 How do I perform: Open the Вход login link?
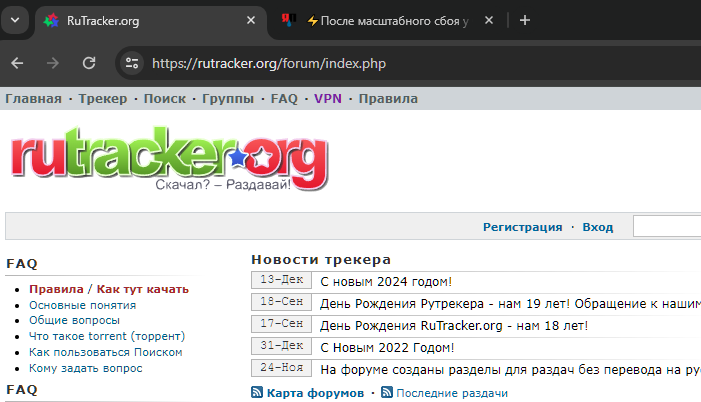[x=598, y=227]
